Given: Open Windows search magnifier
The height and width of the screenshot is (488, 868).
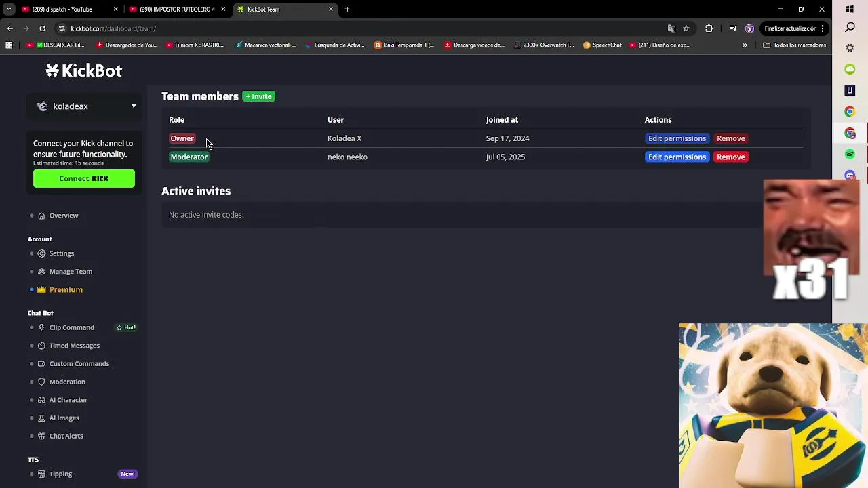Looking at the screenshot, I should coord(850,28).
